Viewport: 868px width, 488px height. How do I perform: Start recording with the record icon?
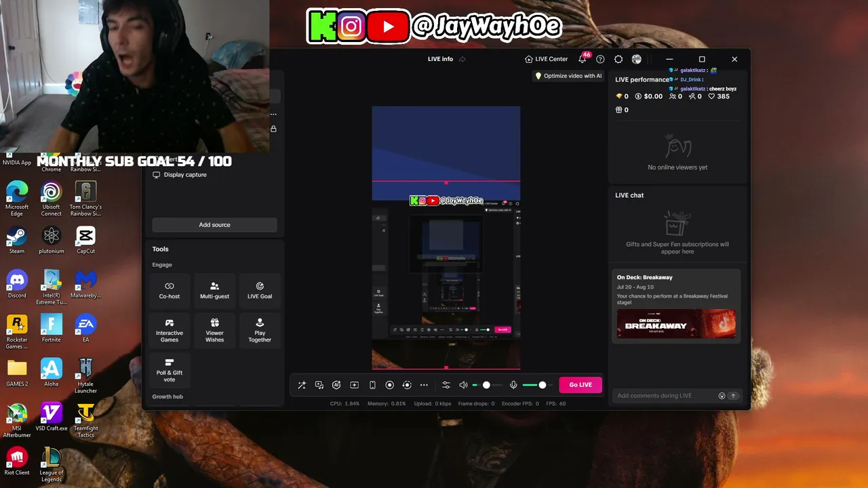(389, 385)
